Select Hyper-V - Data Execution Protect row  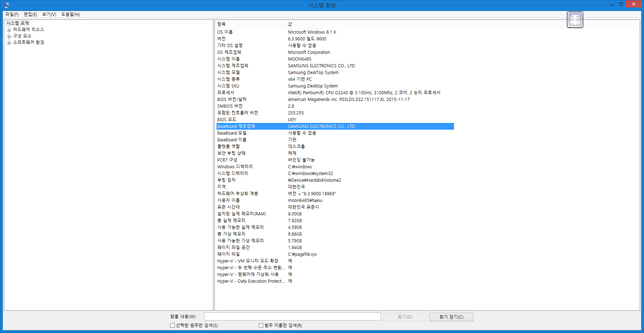click(x=335, y=281)
